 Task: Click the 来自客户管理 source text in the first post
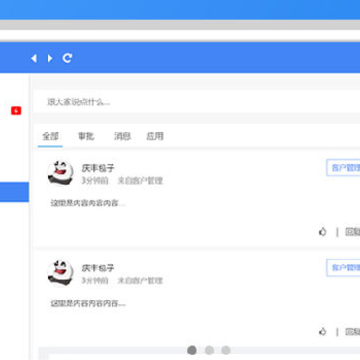point(140,181)
